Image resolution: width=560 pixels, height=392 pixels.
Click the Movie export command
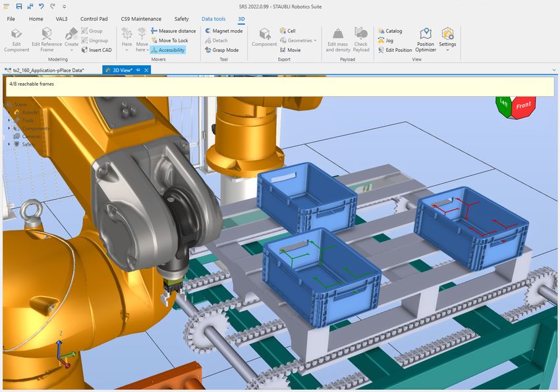pyautogui.click(x=290, y=50)
